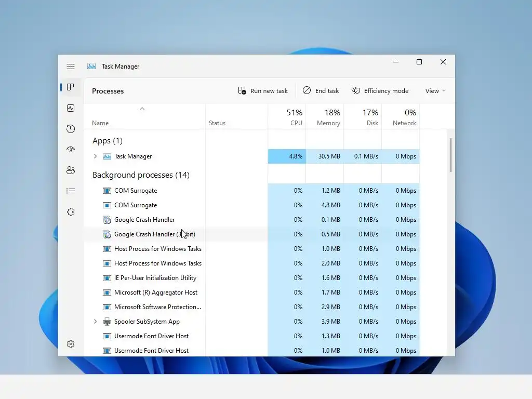This screenshot has width=532, height=399.
Task: Sort by the CPU column
Action: (x=287, y=117)
